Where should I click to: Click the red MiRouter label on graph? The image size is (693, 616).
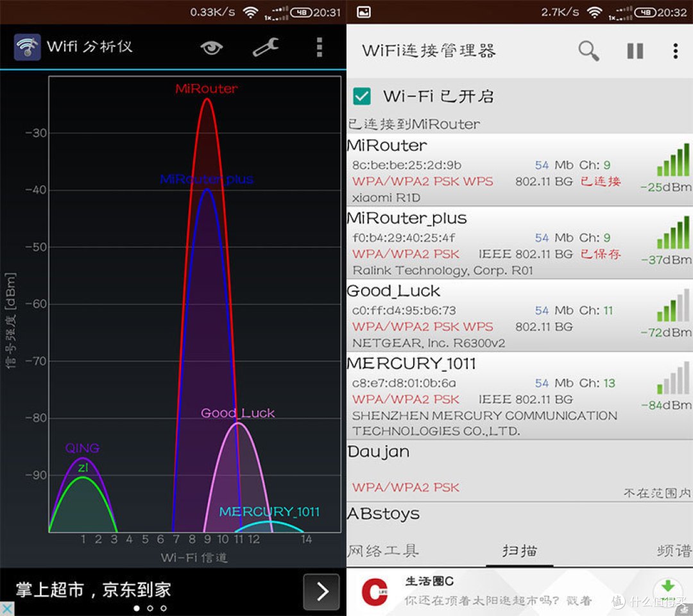pyautogui.click(x=207, y=89)
